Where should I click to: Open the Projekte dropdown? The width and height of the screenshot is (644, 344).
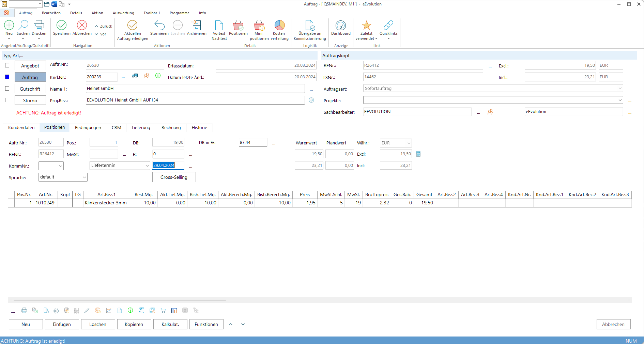pyautogui.click(x=620, y=100)
